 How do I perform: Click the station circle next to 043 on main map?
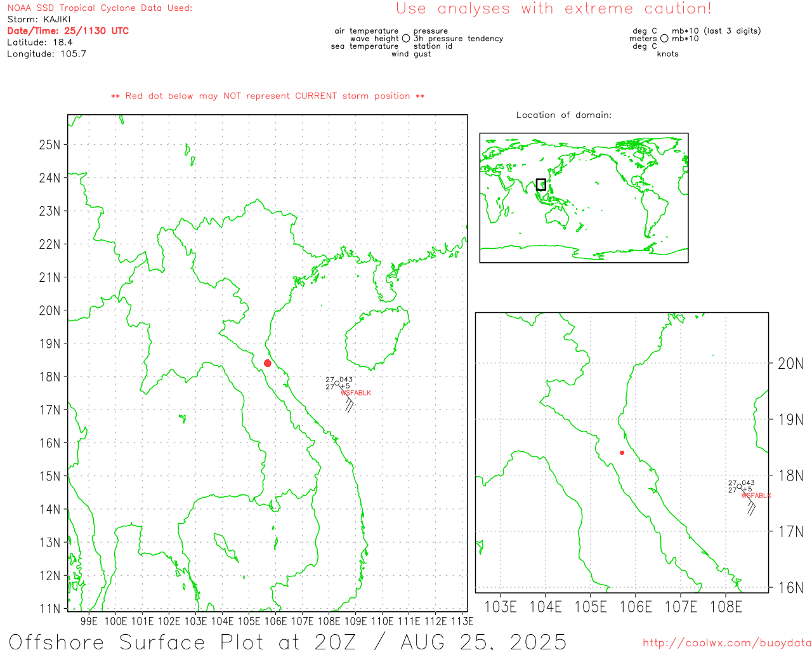coord(337,383)
